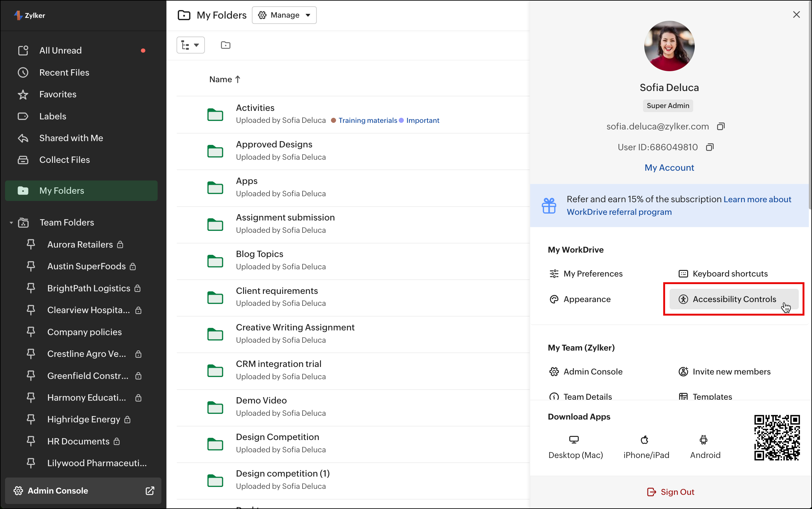This screenshot has height=509, width=812.
Task: Copy the User ID using copy icon
Action: (x=710, y=147)
